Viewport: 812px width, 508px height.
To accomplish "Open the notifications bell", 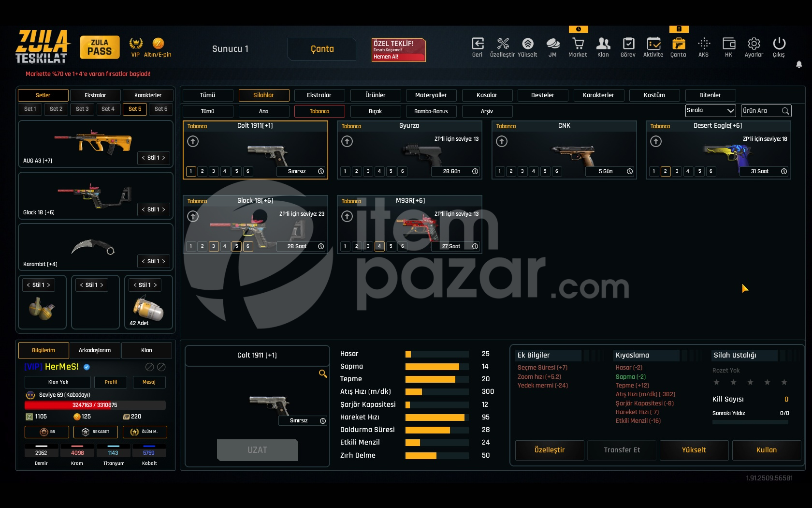I will pyautogui.click(x=799, y=64).
